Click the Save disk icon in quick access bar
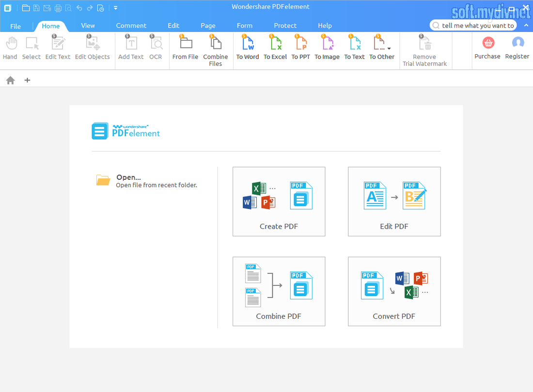This screenshot has height=392, width=533. click(x=36, y=8)
